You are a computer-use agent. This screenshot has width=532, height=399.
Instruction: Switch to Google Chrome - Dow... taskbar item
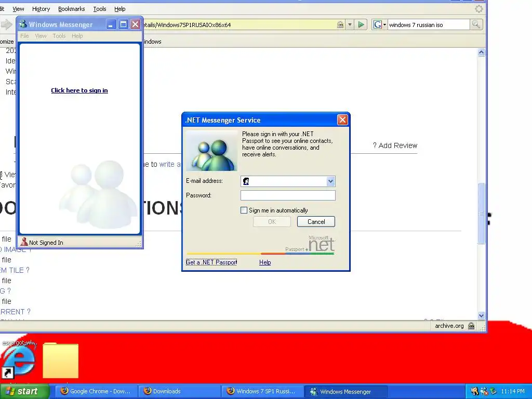click(x=96, y=391)
